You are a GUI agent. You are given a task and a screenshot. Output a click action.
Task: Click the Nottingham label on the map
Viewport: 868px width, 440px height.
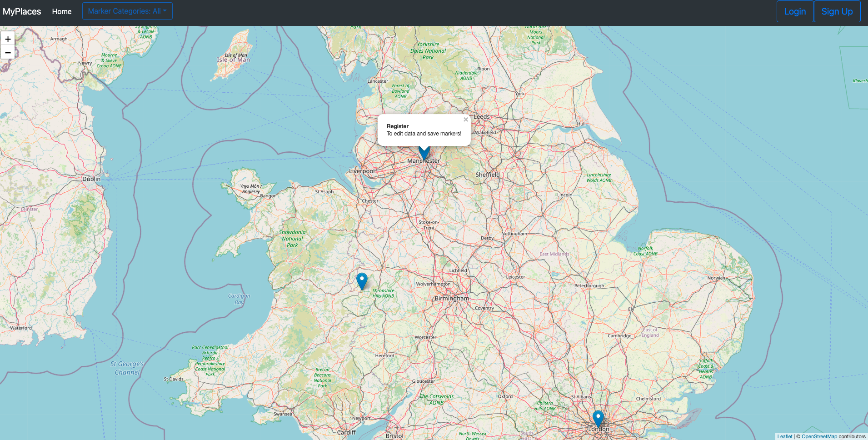514,234
